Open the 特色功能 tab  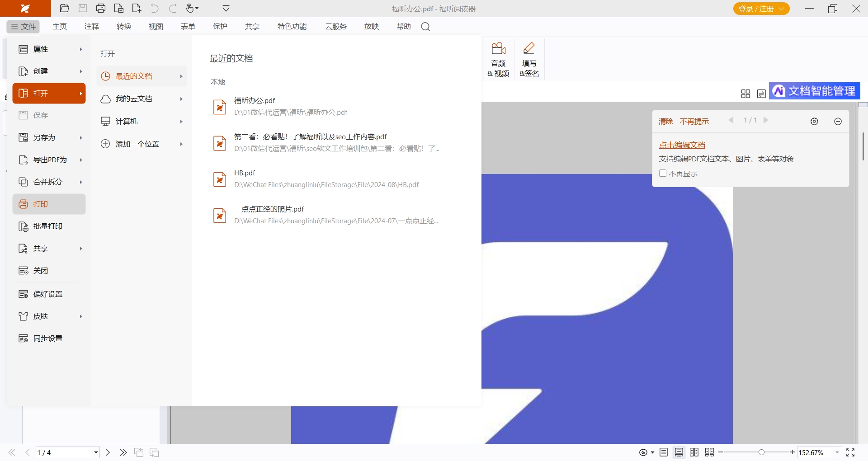pos(292,27)
